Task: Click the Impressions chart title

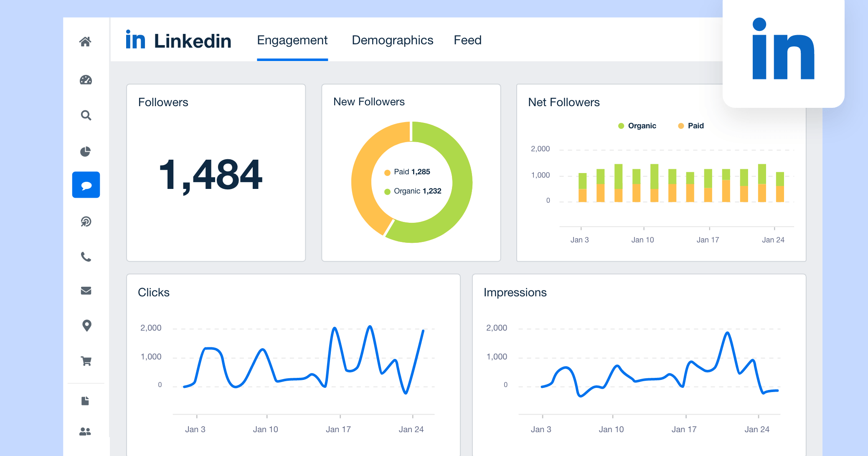Action: click(x=515, y=293)
